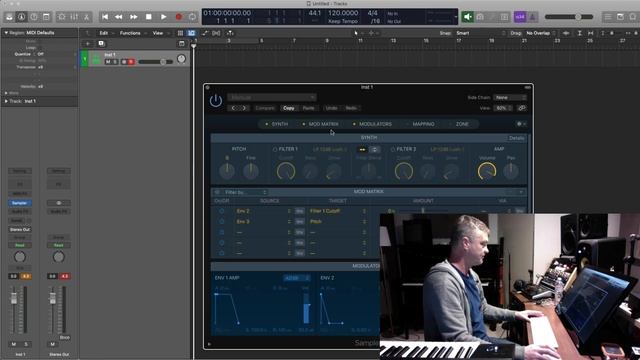Toggle record enable on Inst 1 track
This screenshot has width=640, height=360.
tap(131, 62)
